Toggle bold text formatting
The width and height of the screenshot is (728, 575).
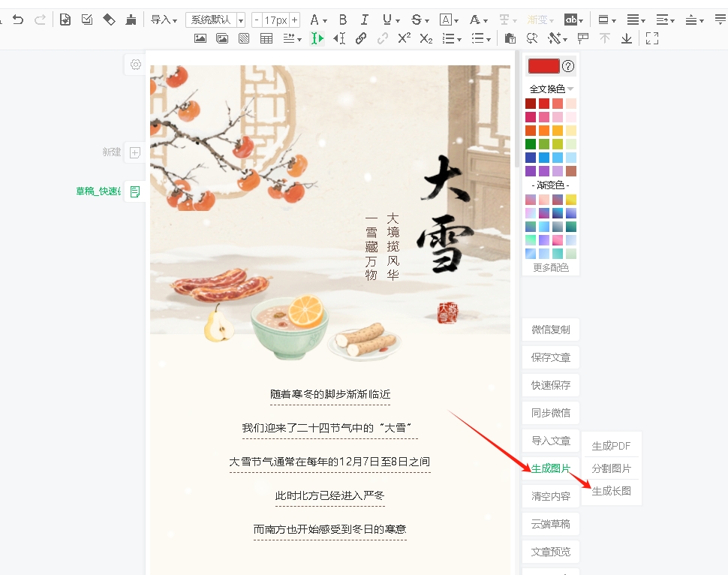coord(343,20)
